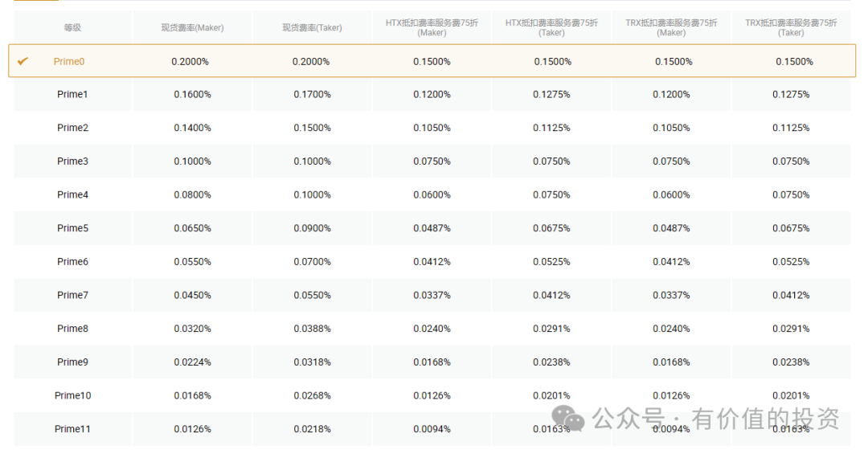868x454 pixels.
Task: Click Prime5 spot Maker rate 0.0650%
Action: pyautogui.click(x=193, y=228)
